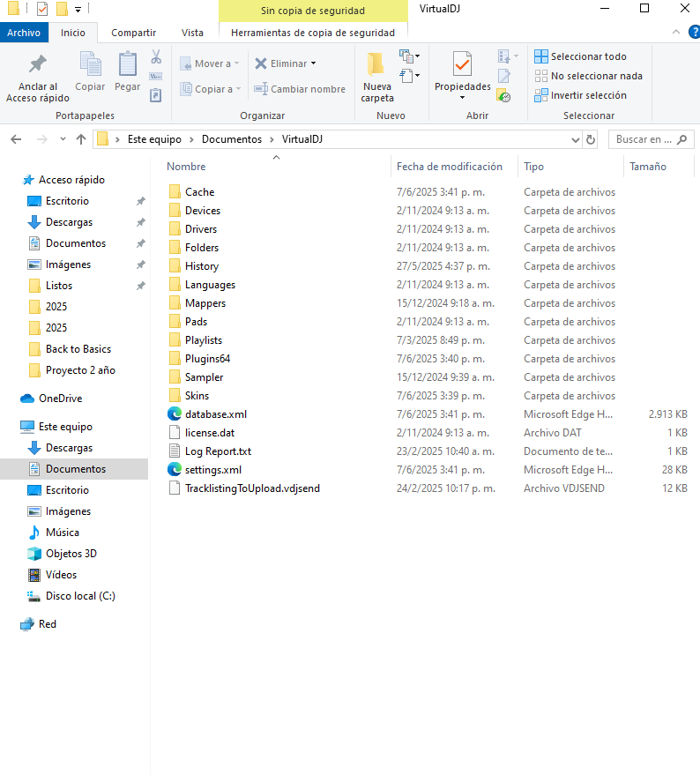The image size is (700, 775).
Task: Open the Eliminar dropdown arrow
Action: point(314,63)
